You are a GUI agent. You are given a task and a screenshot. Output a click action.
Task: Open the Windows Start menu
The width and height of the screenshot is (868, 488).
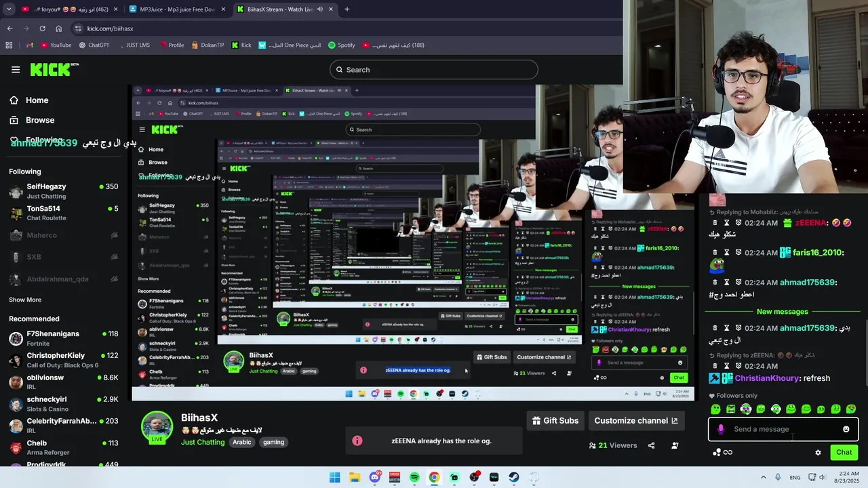pyautogui.click(x=334, y=477)
